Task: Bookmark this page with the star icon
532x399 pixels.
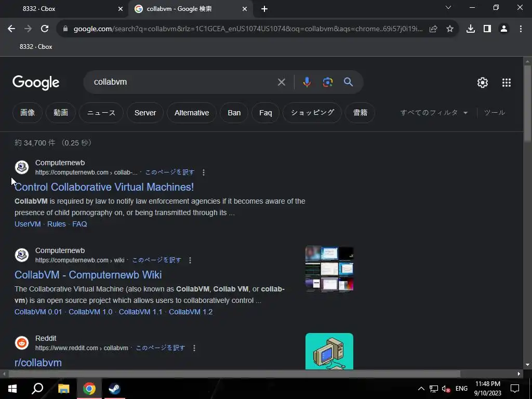Action: pyautogui.click(x=450, y=29)
